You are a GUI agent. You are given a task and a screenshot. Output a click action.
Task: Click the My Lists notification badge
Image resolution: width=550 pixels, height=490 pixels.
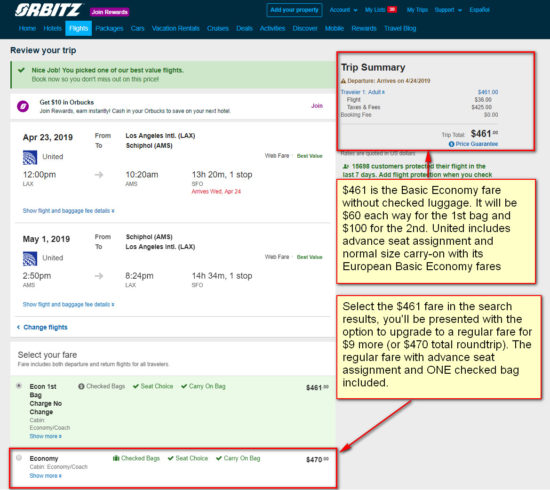click(392, 9)
